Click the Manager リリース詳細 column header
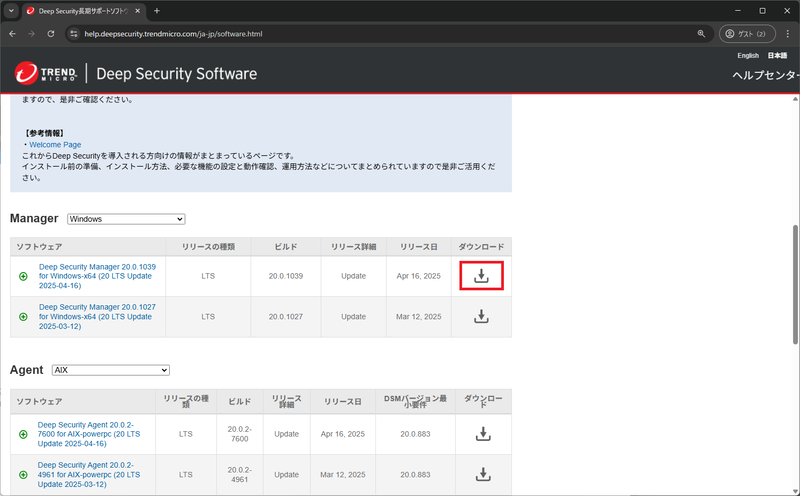Image resolution: width=800 pixels, height=496 pixels. [354, 247]
